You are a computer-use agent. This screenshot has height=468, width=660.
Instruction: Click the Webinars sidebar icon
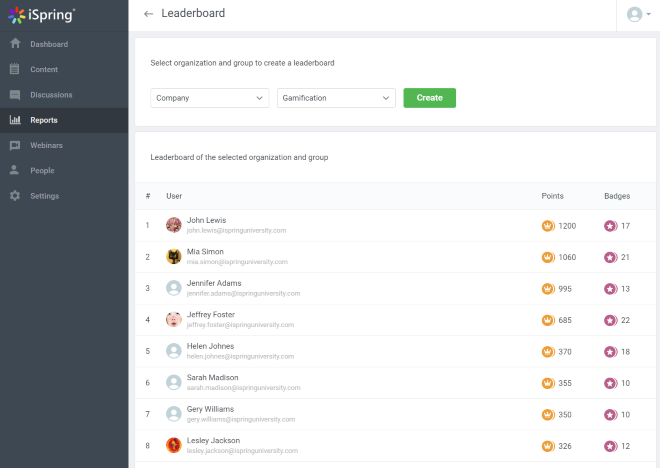(14, 145)
